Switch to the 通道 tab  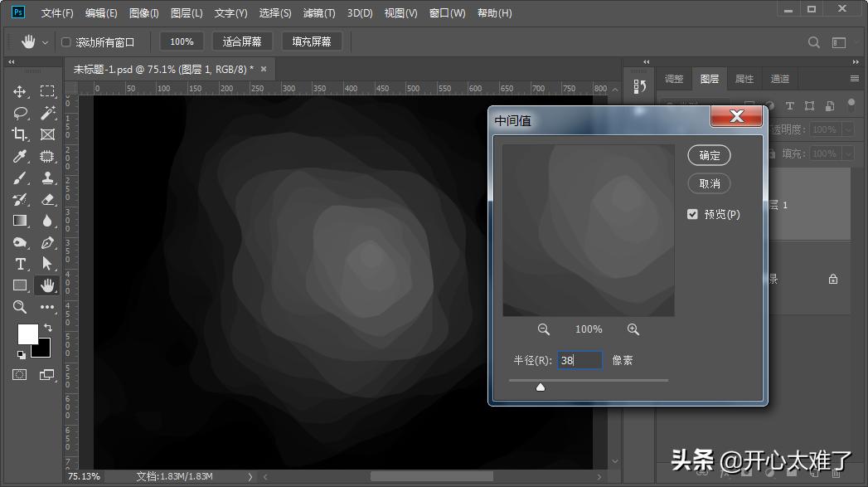point(779,79)
